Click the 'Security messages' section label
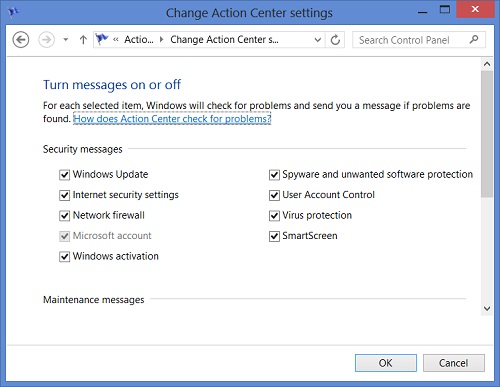 (83, 149)
